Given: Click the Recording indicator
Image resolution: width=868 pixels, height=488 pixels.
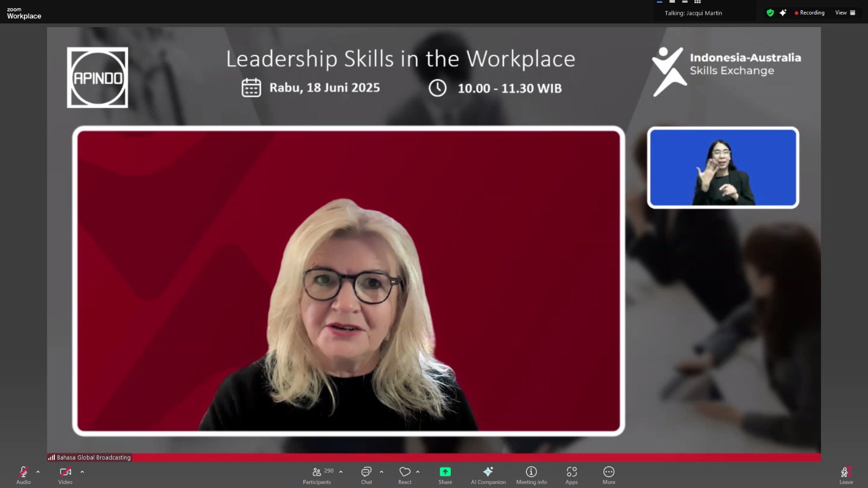Looking at the screenshot, I should [809, 12].
